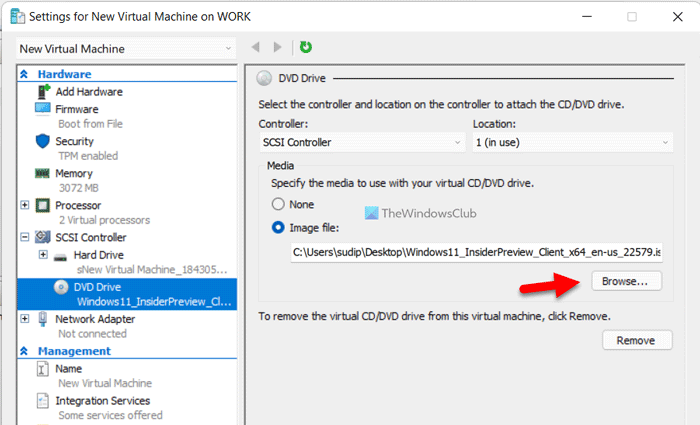Viewport: 700px width, 425px height.
Task: Select the Firmware tree item
Action: 77,109
